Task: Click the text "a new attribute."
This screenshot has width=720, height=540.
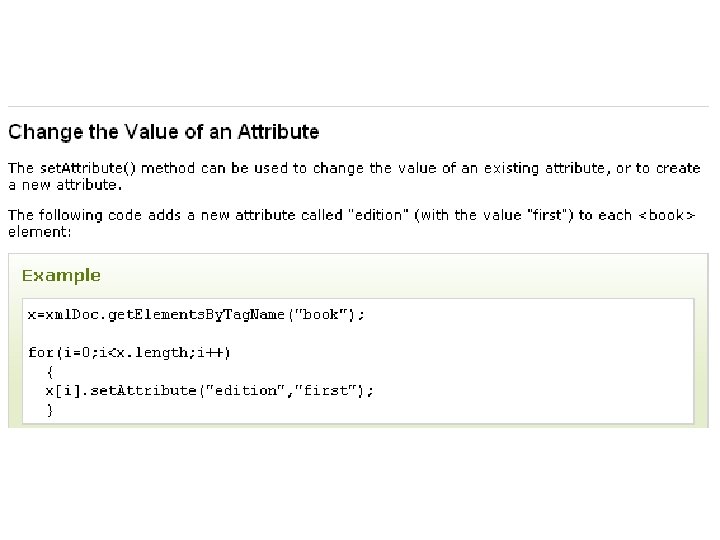Action: [x=65, y=184]
